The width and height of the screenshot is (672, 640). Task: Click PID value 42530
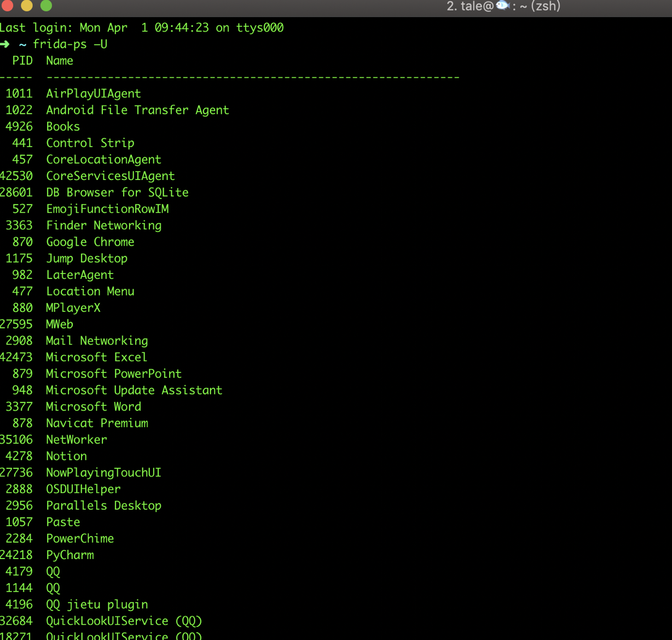pyautogui.click(x=16, y=176)
